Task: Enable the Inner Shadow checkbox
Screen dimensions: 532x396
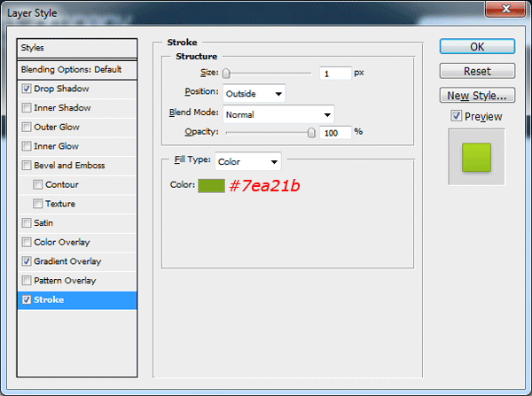Action: 27,108
